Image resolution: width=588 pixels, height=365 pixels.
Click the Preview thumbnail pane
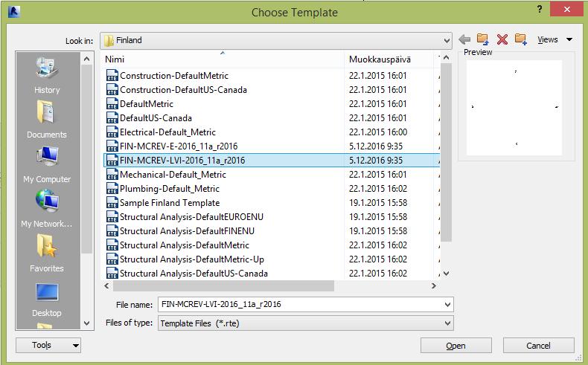tap(514, 108)
